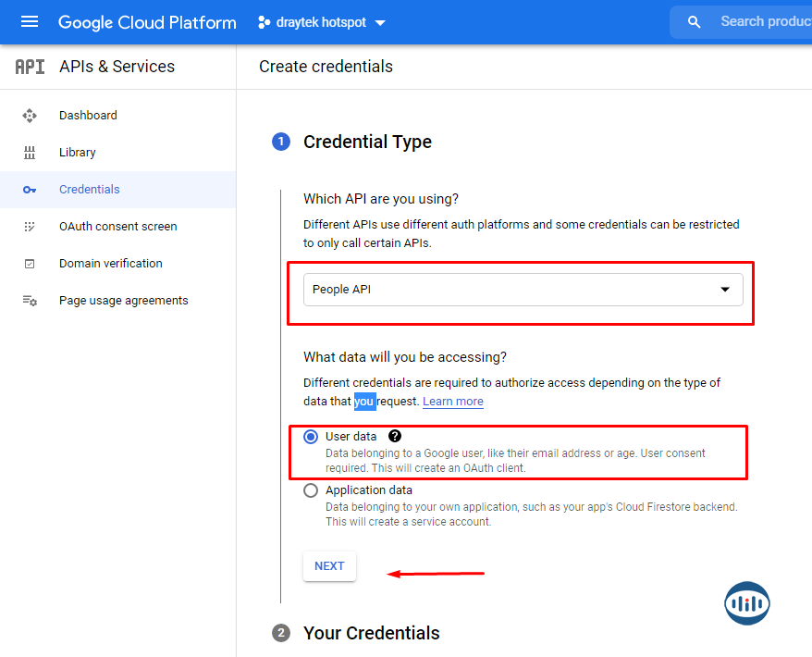812x657 pixels.
Task: Click the Dashboard sidebar icon
Action: 30,116
